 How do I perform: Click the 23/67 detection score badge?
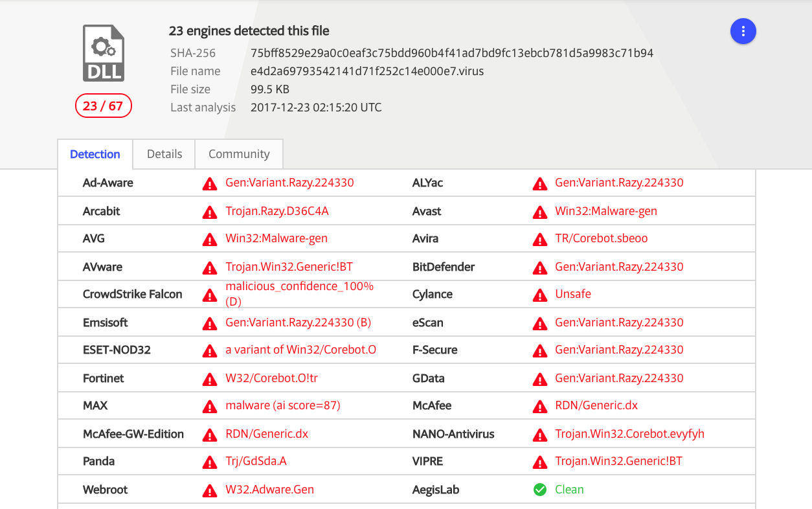104,105
